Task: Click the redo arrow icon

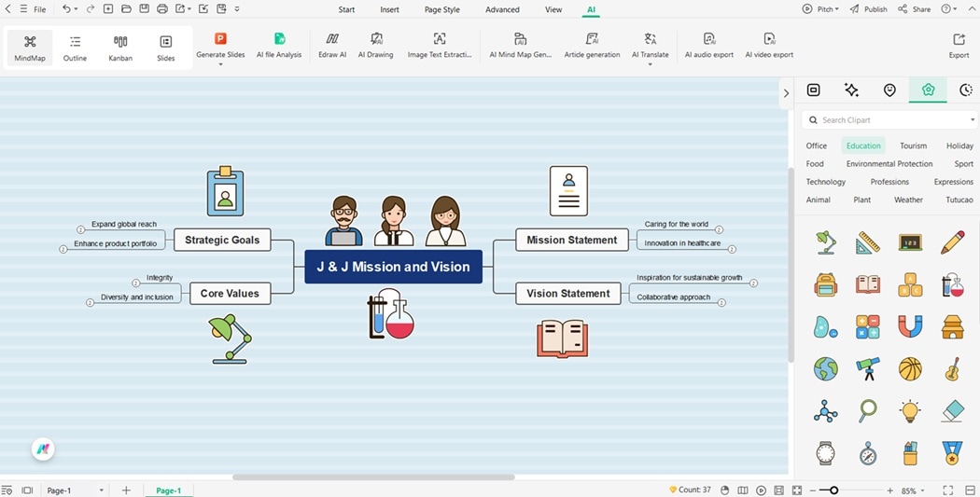Action: pos(91,8)
